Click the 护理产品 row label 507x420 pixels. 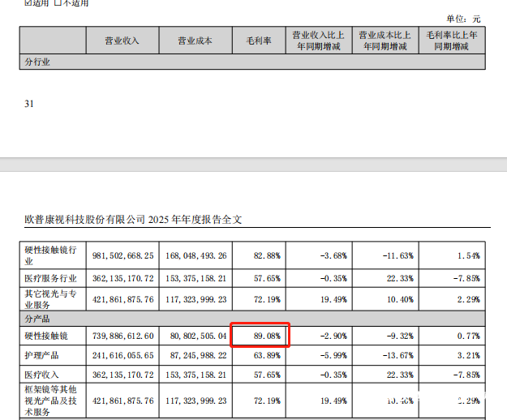[45, 355]
